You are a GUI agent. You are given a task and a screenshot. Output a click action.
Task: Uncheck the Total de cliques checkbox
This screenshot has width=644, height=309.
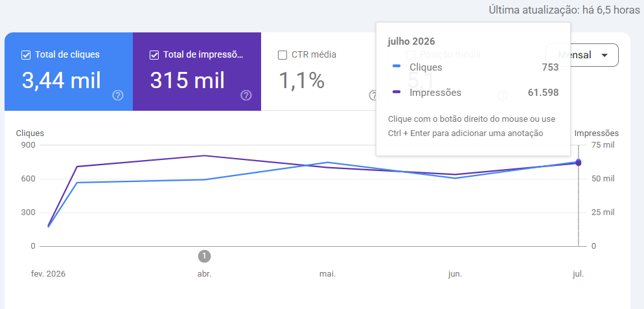pos(26,55)
